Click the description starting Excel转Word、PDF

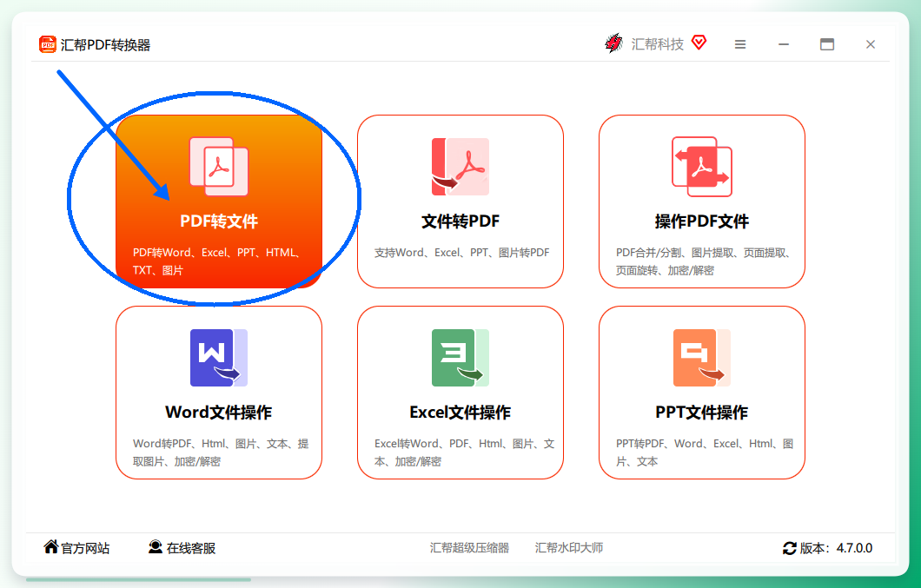click(465, 453)
